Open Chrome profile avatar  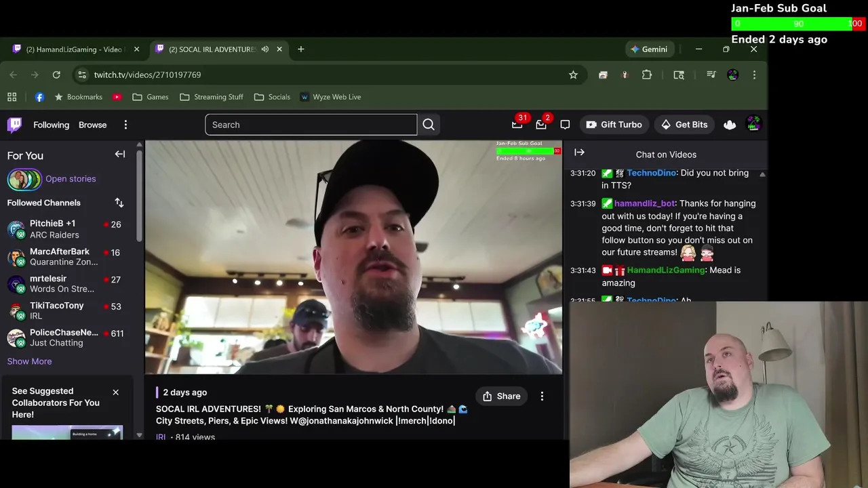pyautogui.click(x=732, y=75)
